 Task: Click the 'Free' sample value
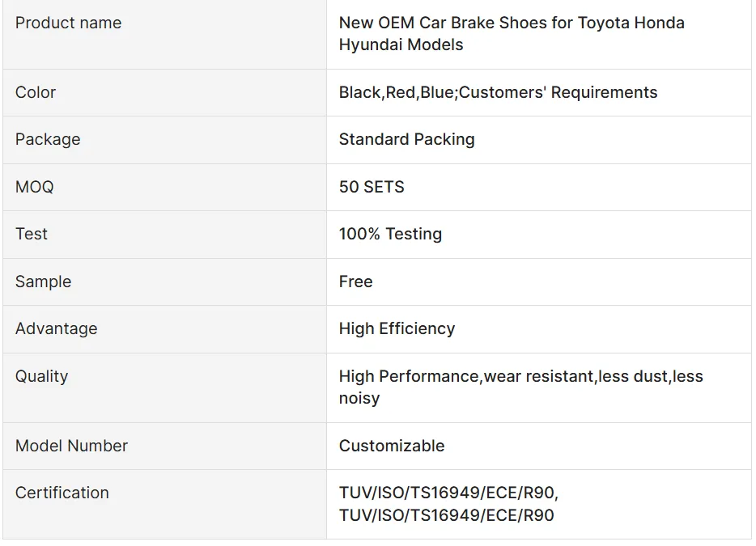(x=355, y=281)
